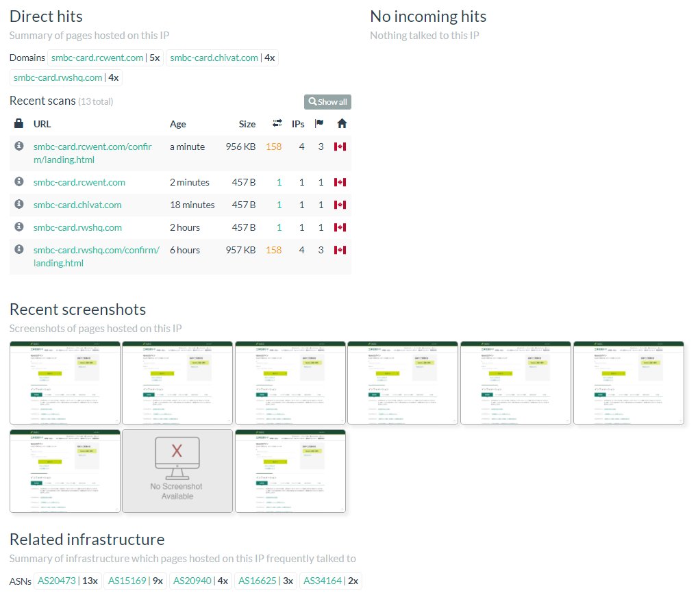Click Canada flag in 2 hours row
Screen dimensions: 700x595
pos(340,227)
